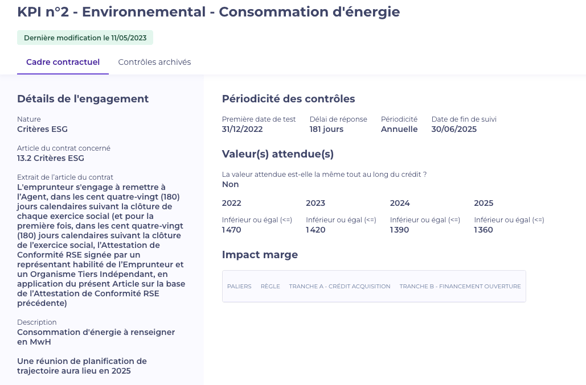Click the Impact marge section heading
Viewport: 586px width, 385px height.
coord(260,255)
